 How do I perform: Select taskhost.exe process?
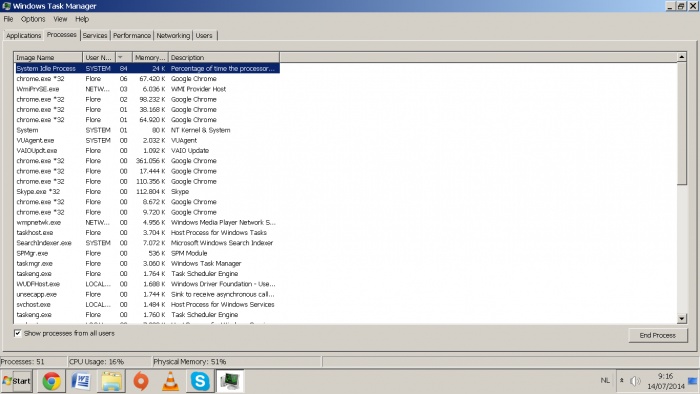click(x=147, y=232)
